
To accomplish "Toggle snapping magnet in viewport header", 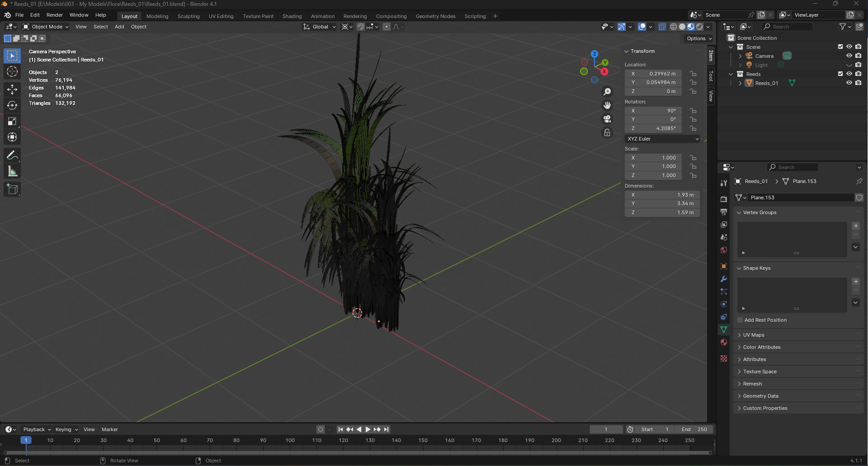I will coord(360,27).
